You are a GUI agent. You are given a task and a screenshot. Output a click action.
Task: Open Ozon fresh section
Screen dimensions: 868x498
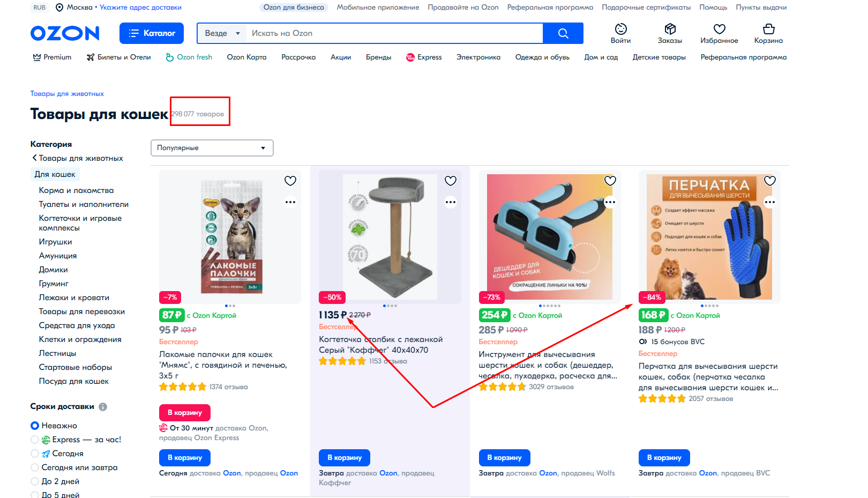point(189,57)
